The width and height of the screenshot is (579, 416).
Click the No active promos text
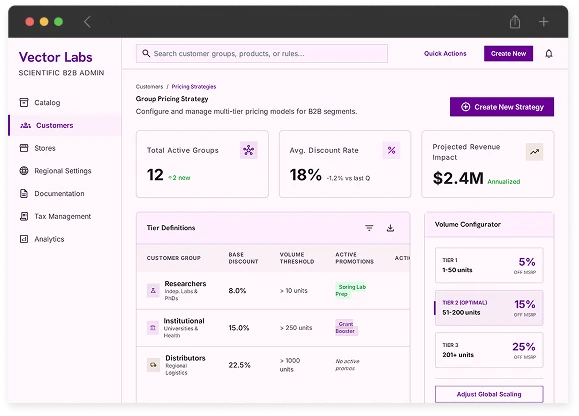[x=347, y=365]
